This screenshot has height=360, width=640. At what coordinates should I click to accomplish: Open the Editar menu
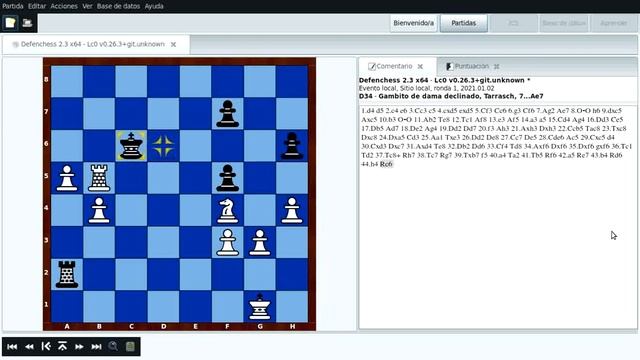pyautogui.click(x=37, y=6)
